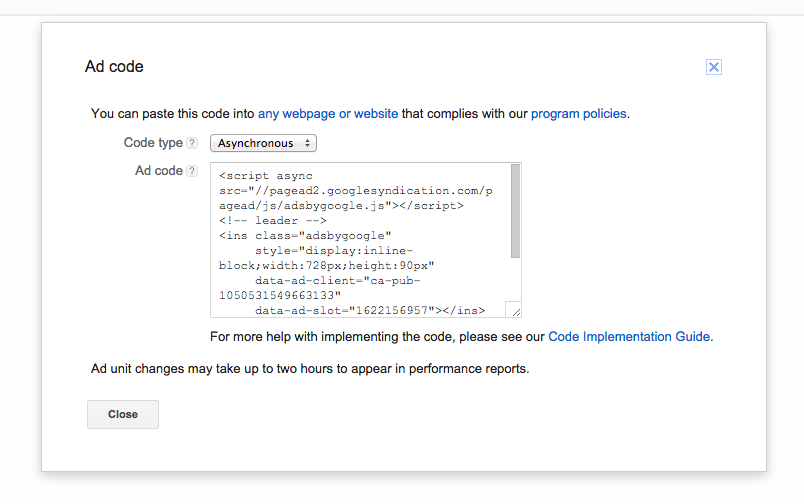Click the 'data-ad-client="ca-pub-' code line
The width and height of the screenshot is (804, 504).
coord(337,280)
